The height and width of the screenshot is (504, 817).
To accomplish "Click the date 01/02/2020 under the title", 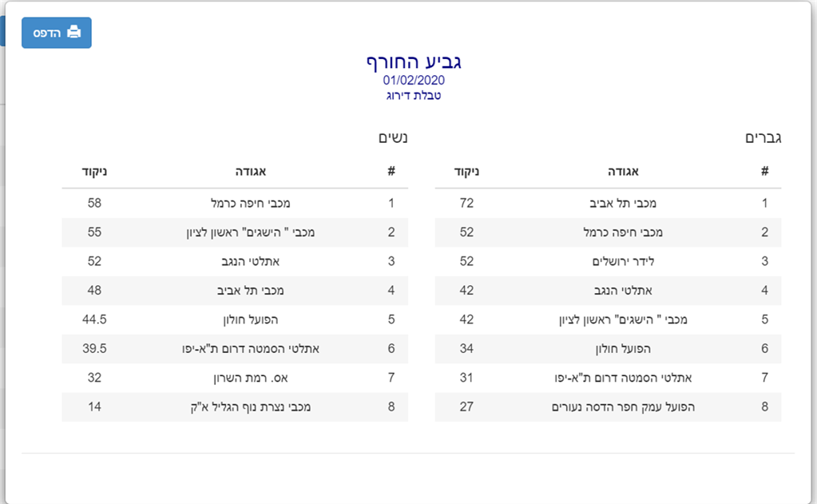I will [x=414, y=80].
